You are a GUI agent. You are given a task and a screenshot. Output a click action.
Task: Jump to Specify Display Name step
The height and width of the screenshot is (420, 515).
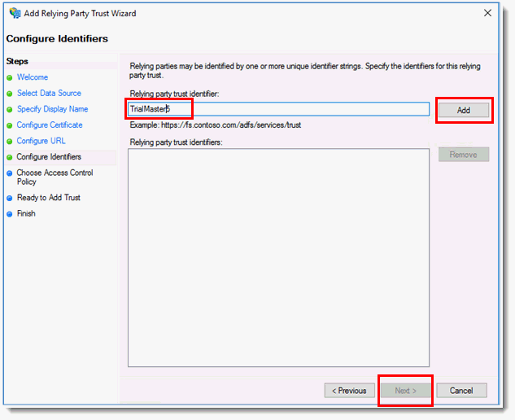[x=52, y=109]
